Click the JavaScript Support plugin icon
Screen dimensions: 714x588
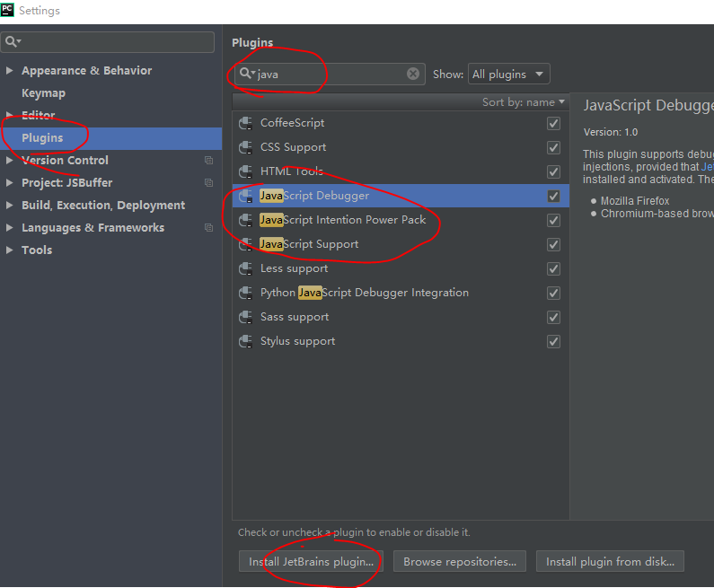pos(246,244)
